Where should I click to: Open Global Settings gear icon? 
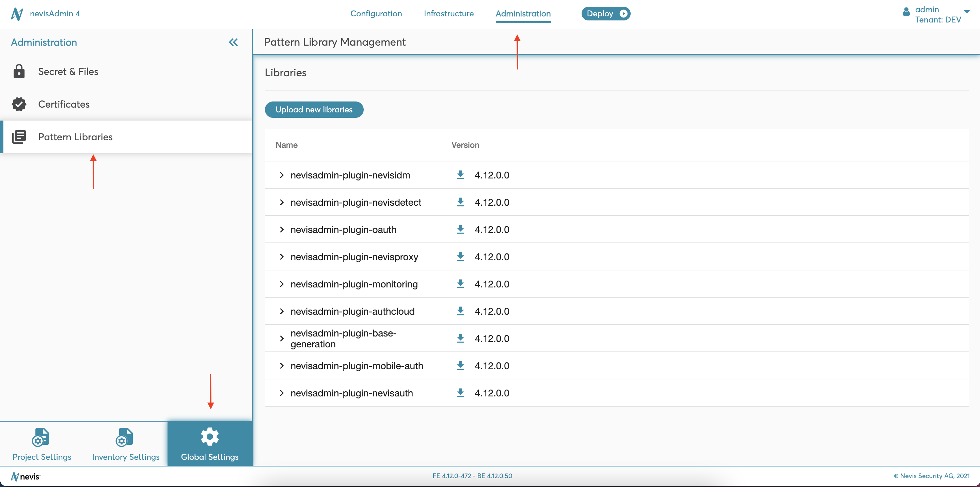(x=210, y=437)
